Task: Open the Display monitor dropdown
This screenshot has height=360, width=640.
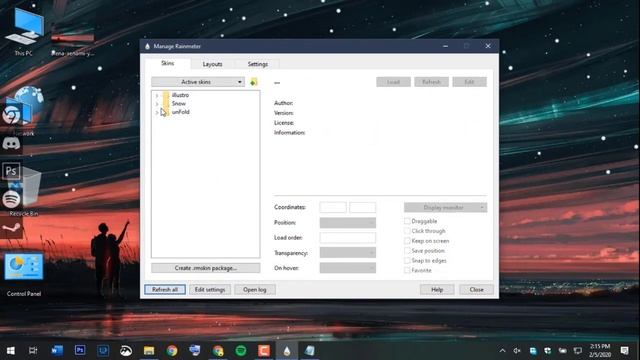Action: tap(445, 207)
